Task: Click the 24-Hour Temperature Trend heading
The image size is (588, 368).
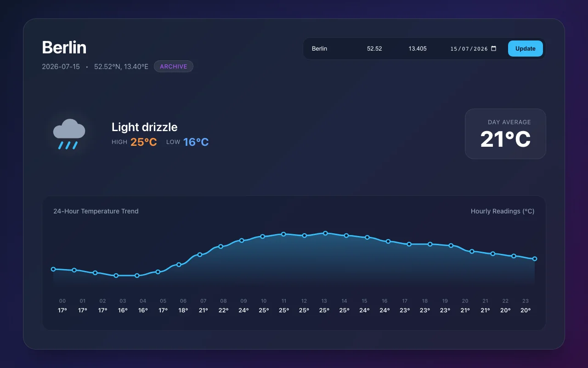Action: [x=96, y=211]
